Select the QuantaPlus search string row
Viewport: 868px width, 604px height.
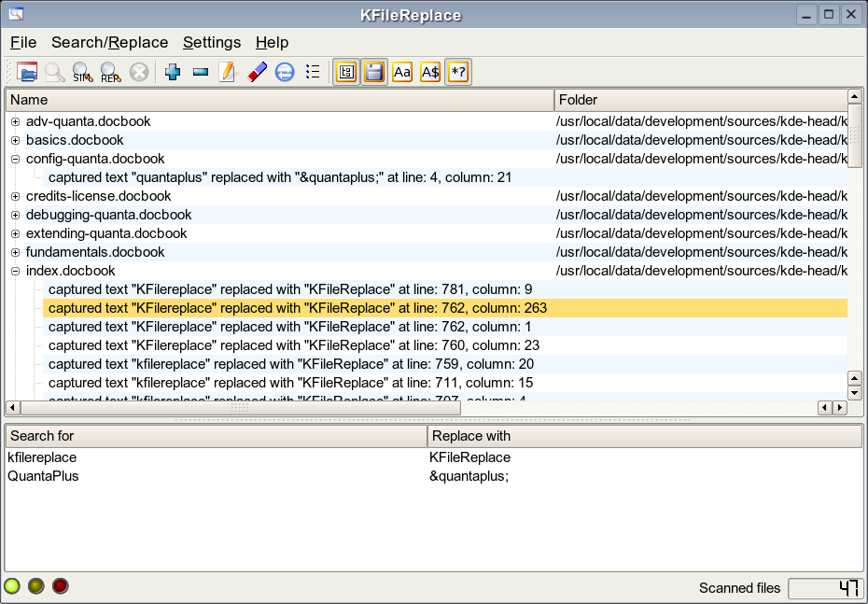[44, 476]
